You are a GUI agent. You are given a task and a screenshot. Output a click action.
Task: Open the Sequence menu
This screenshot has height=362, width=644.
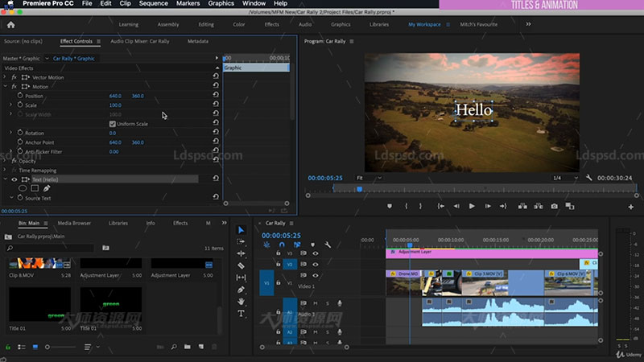153,3
